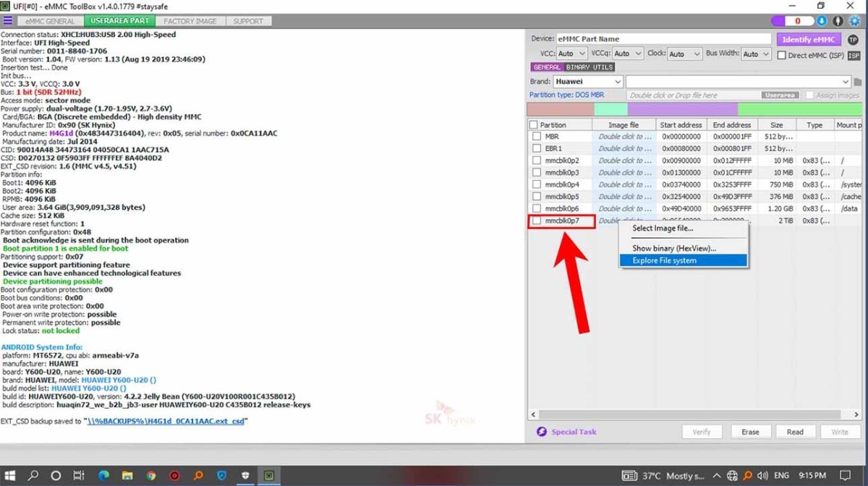Choose Select Image file... from context menu
This screenshot has width=868, height=486.
click(x=684, y=229)
